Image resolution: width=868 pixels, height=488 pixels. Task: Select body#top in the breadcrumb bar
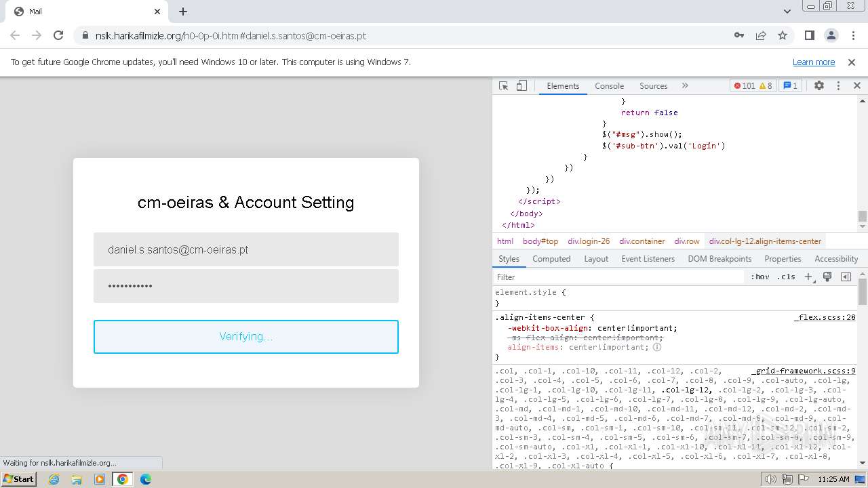coord(540,241)
